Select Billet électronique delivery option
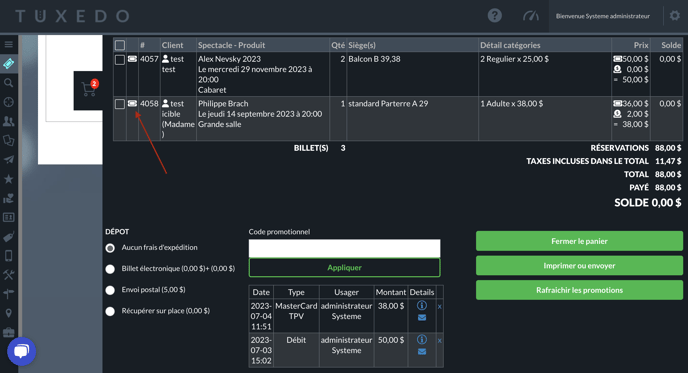 [110, 269]
